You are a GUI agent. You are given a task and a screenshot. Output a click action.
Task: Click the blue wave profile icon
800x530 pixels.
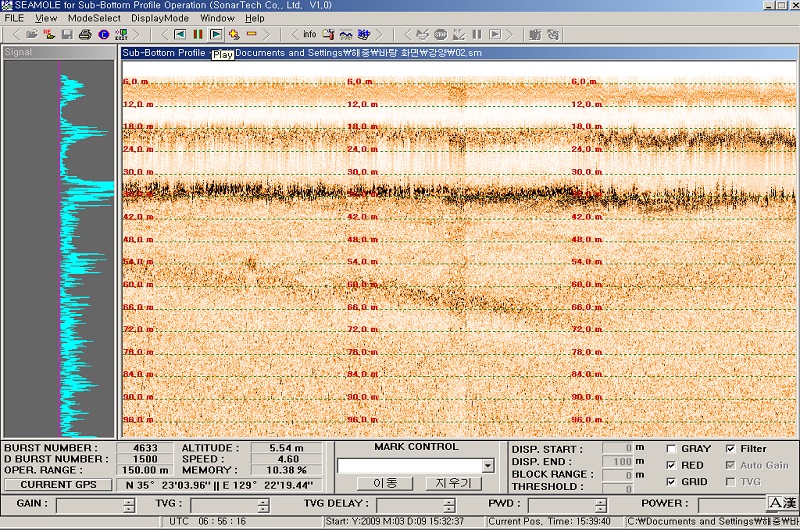(x=346, y=34)
